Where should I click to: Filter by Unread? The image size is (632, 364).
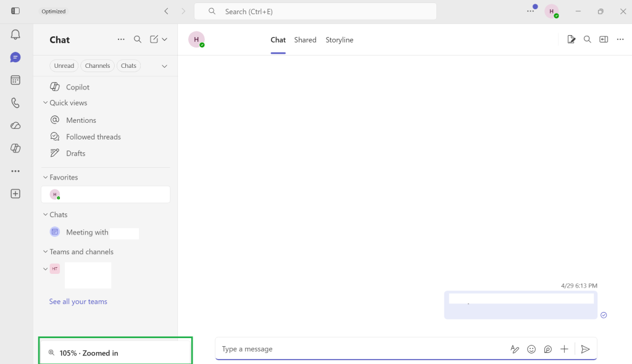click(64, 66)
